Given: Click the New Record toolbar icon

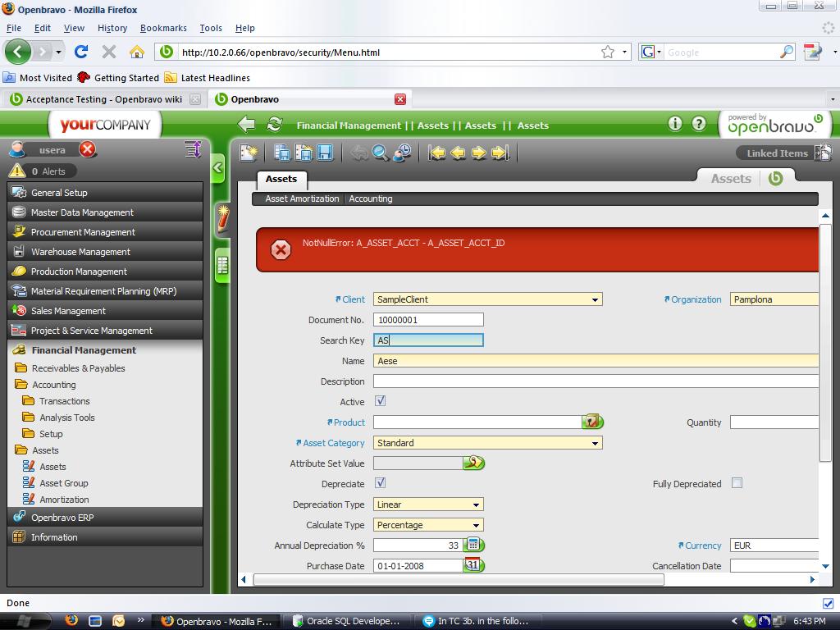Looking at the screenshot, I should coord(249,153).
